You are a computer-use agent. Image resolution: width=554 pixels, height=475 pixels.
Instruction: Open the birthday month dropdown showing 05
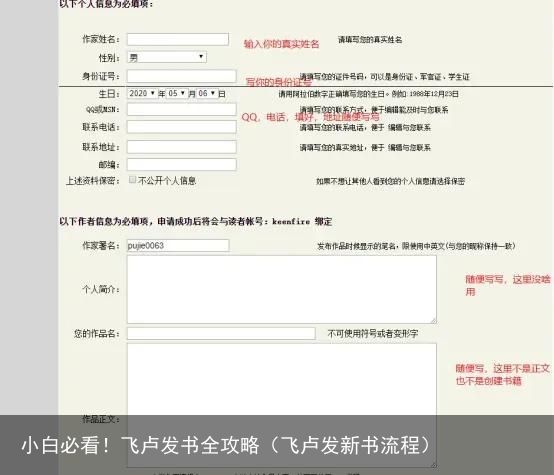[x=176, y=93]
